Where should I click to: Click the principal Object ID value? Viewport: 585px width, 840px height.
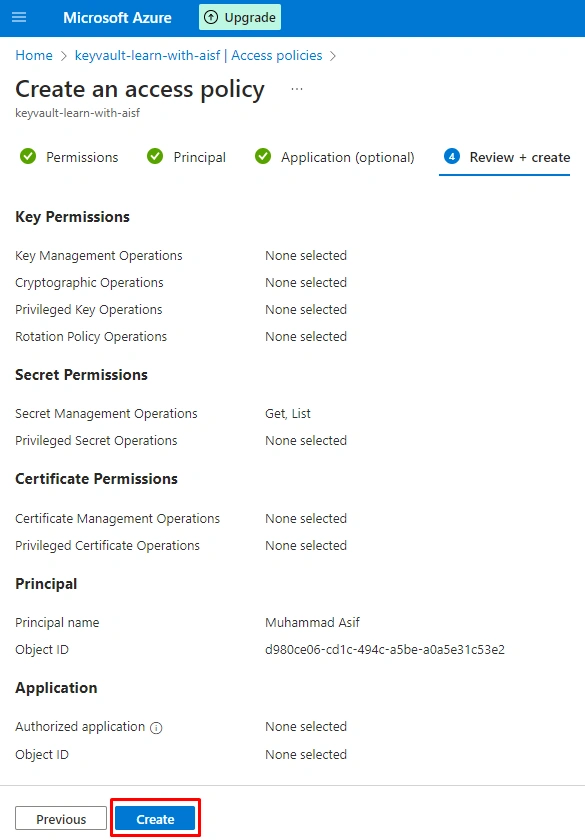coord(385,649)
